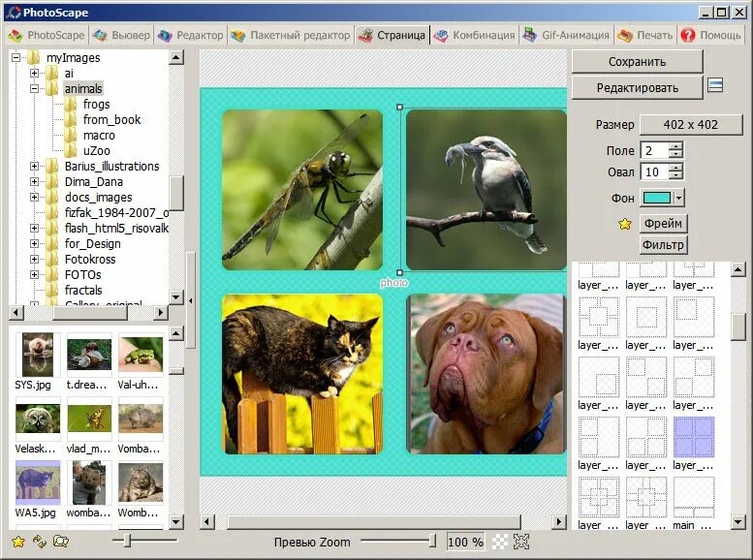The width and height of the screenshot is (753, 560).
Task: Click the Поле value field
Action: [654, 151]
